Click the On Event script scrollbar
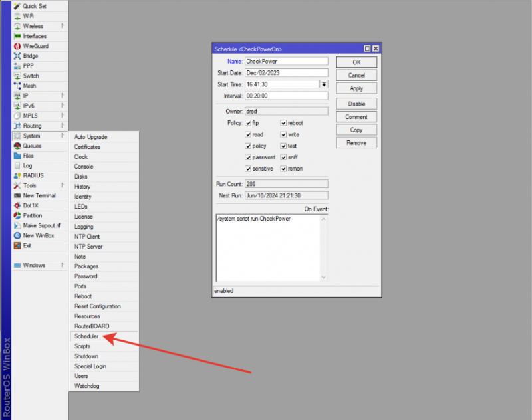The height and width of the screenshot is (420, 532). pos(324,247)
